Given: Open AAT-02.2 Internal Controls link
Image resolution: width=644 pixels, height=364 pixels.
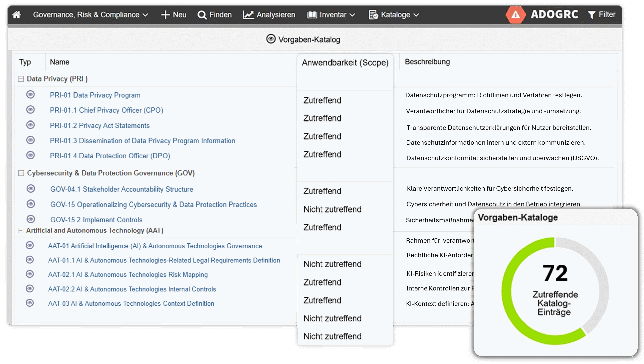Looking at the screenshot, I should click(132, 289).
